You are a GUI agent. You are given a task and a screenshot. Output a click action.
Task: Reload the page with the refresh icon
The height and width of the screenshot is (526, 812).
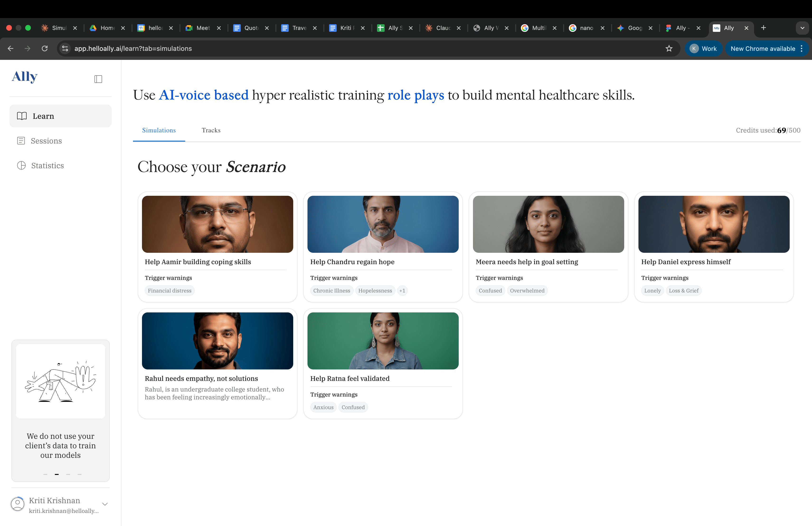click(x=45, y=48)
